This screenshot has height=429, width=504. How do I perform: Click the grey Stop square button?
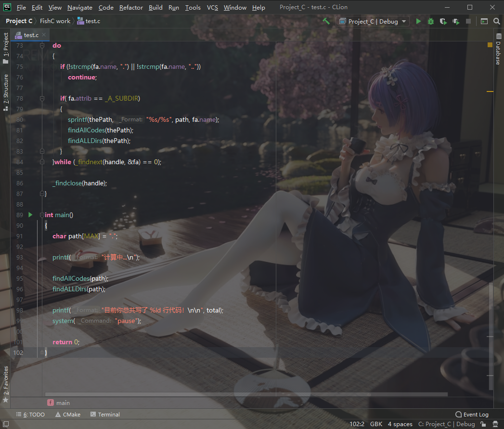coord(468,21)
